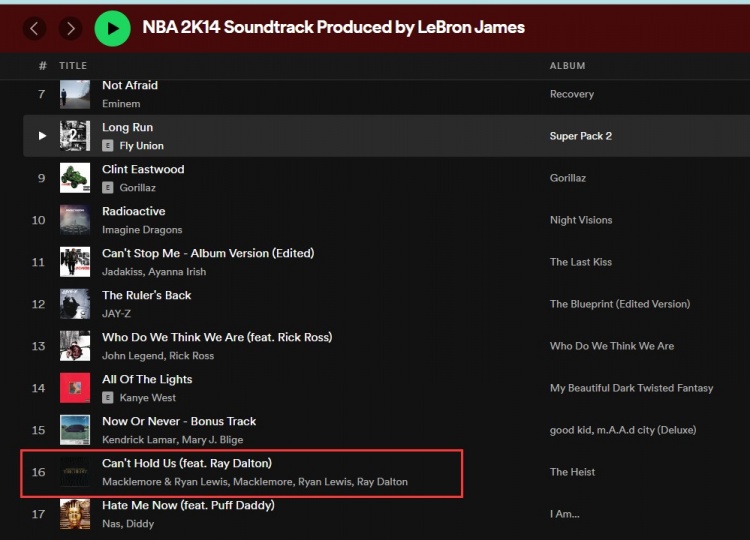This screenshot has width=750, height=540.
Task: Open the Night Visions album link
Action: [581, 220]
